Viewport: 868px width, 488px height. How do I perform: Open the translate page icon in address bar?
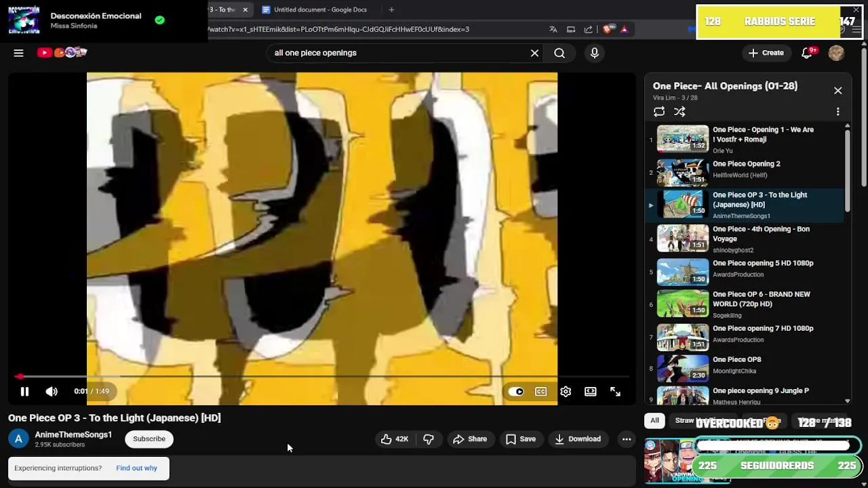pos(553,29)
